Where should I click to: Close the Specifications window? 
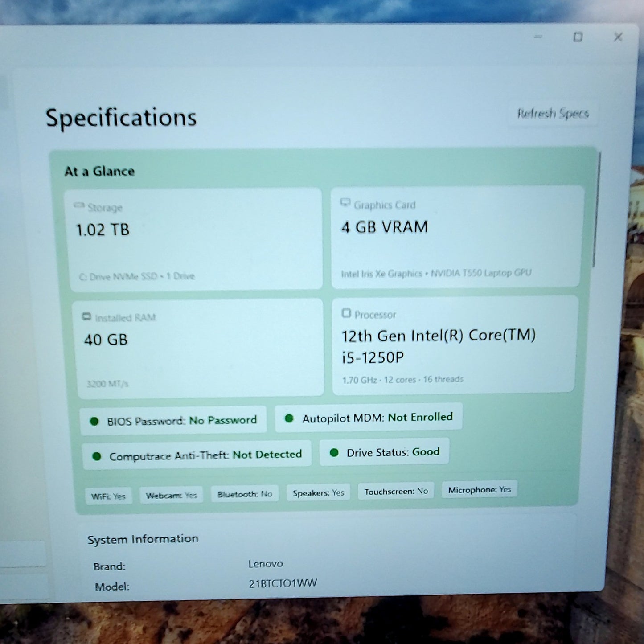[618, 37]
